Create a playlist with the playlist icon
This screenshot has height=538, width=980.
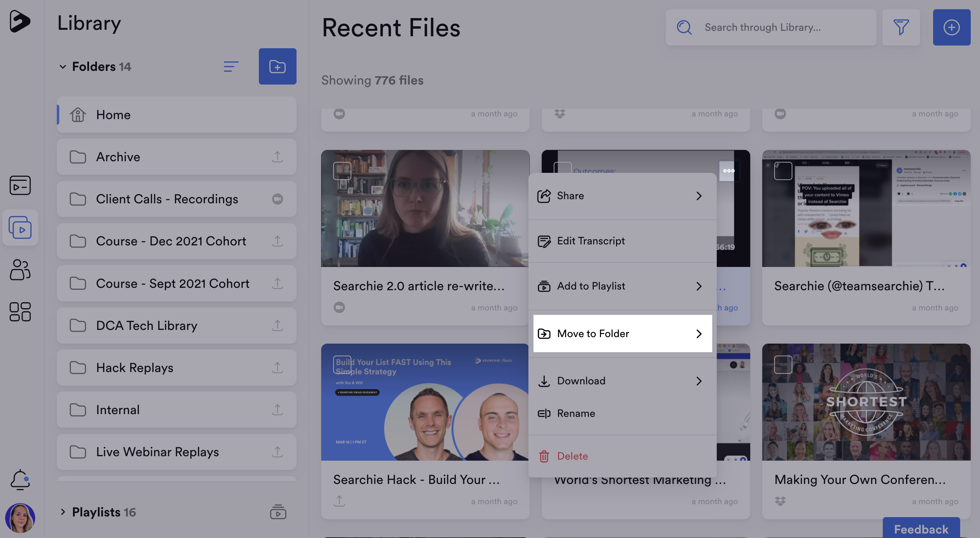click(278, 512)
